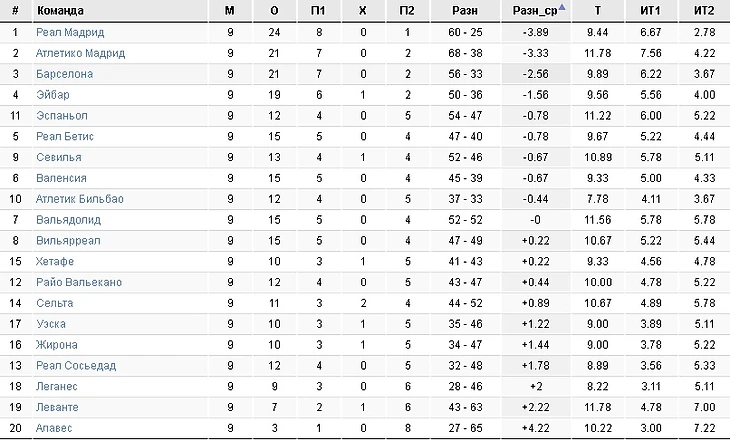Image resolution: width=730 pixels, height=440 pixels.
Task: Select the Эйбар team link
Action: click(54, 95)
